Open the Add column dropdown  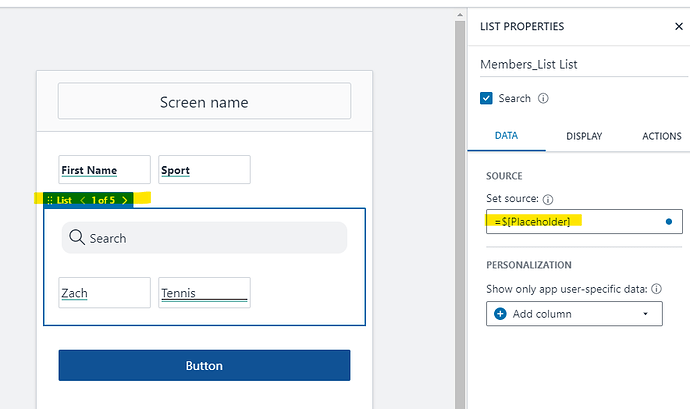(645, 314)
